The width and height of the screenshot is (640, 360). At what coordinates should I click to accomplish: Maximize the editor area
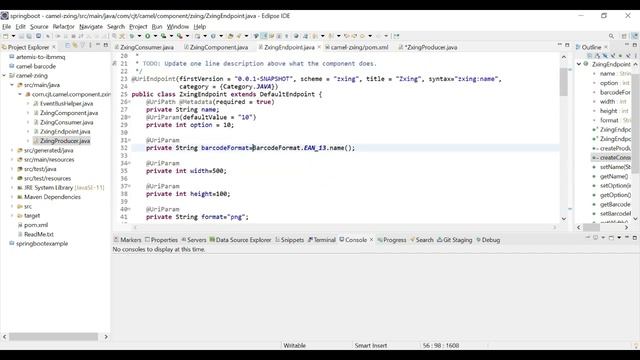[x=567, y=45]
